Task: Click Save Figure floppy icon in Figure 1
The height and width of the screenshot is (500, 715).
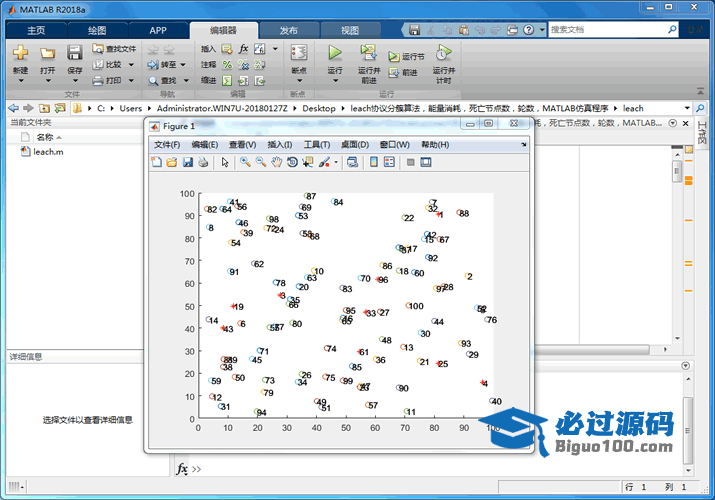Action: pyautogui.click(x=187, y=162)
